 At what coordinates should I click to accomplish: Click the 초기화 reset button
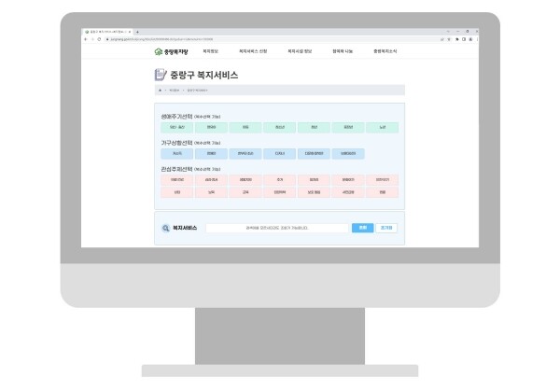tap(386, 228)
